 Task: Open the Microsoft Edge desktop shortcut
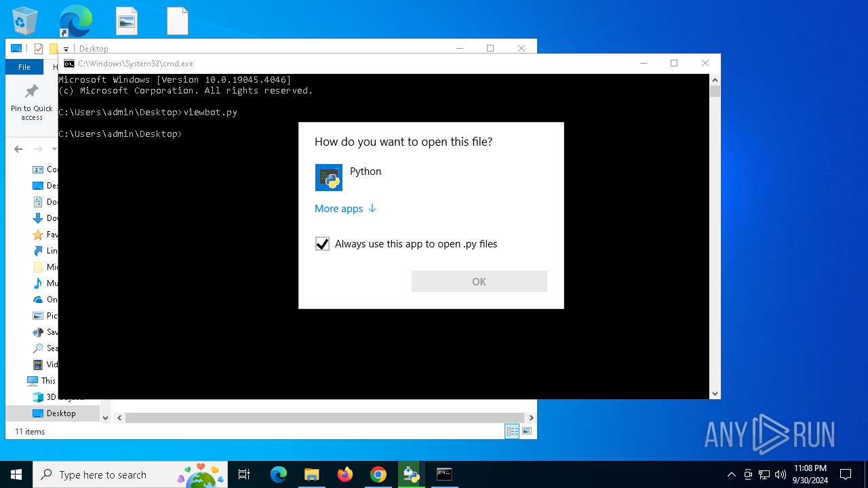point(75,20)
